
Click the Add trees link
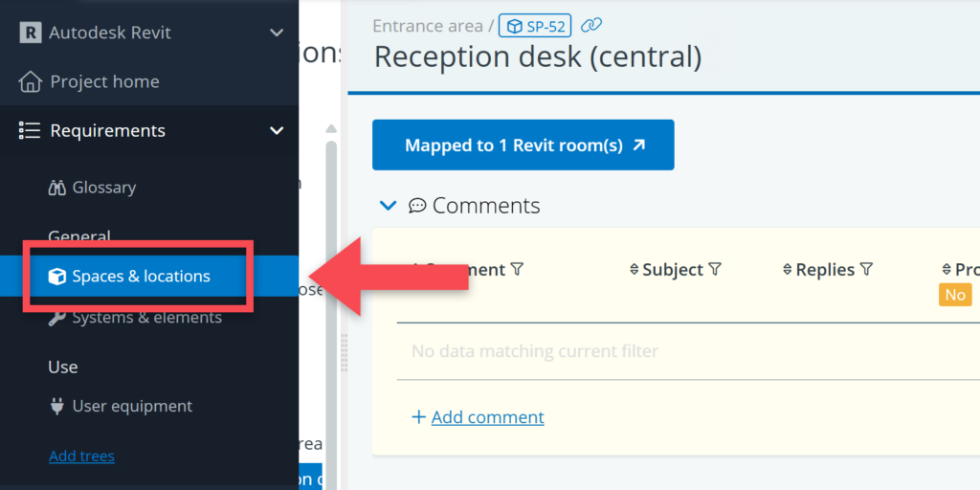(x=81, y=456)
